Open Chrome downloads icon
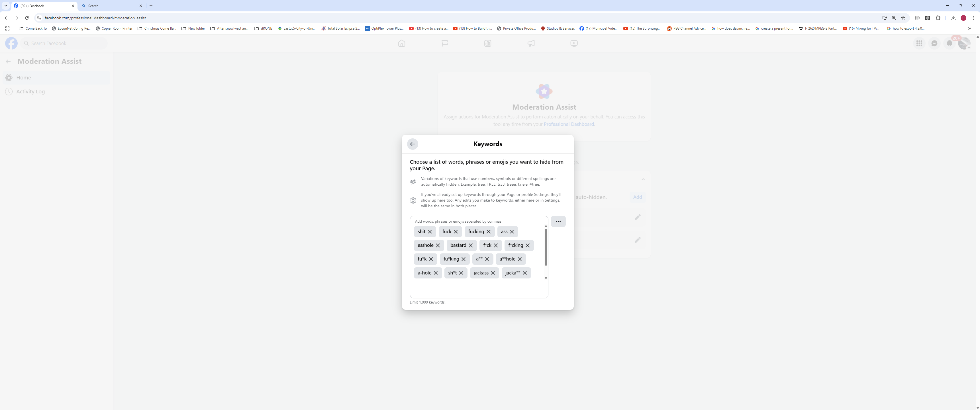 (953, 18)
